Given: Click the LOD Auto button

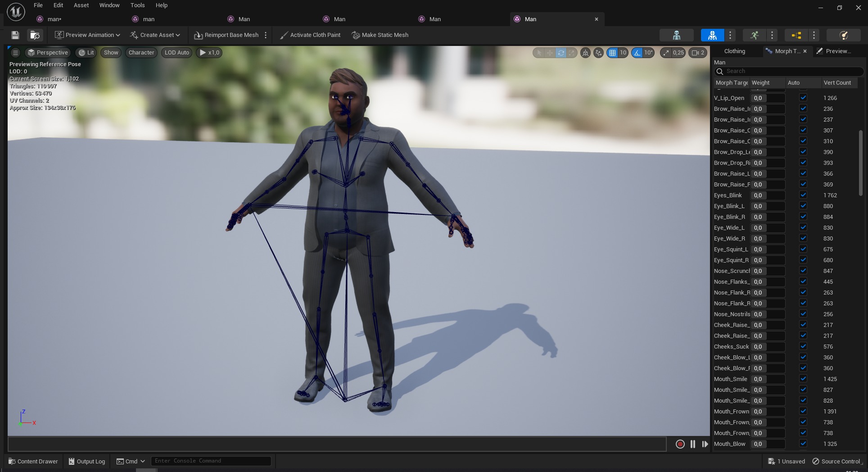Looking at the screenshot, I should [x=176, y=53].
